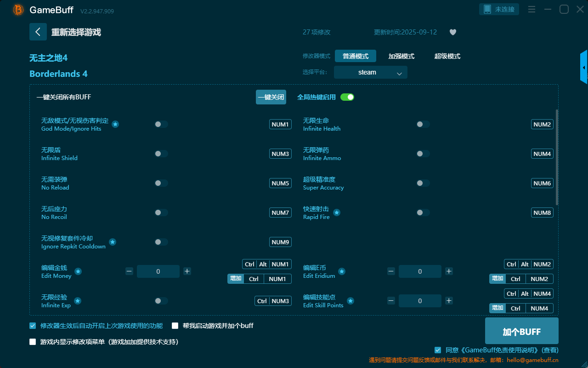588x368 pixels.
Task: Click the Ctrl Alt NUM2 hotkey for Edit Eridium
Action: point(529,264)
